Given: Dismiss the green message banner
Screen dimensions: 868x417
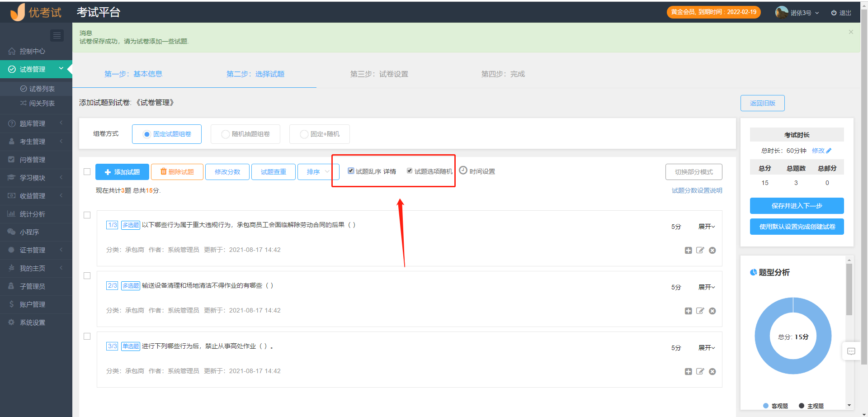Looking at the screenshot, I should coord(851,32).
